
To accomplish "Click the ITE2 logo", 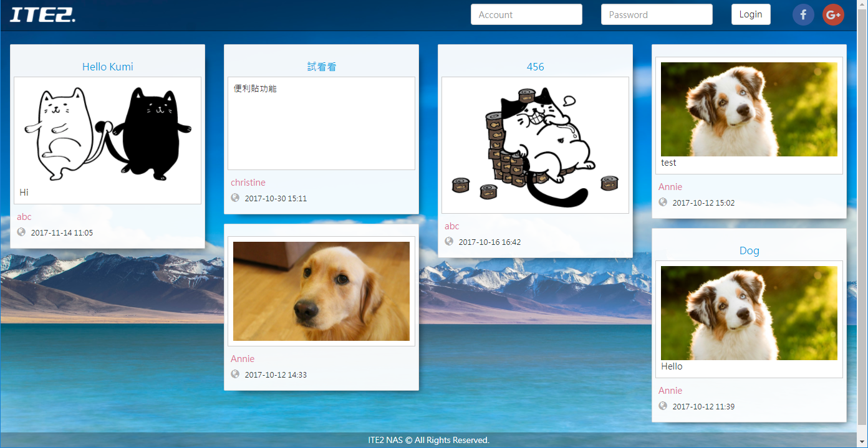I will [42, 14].
